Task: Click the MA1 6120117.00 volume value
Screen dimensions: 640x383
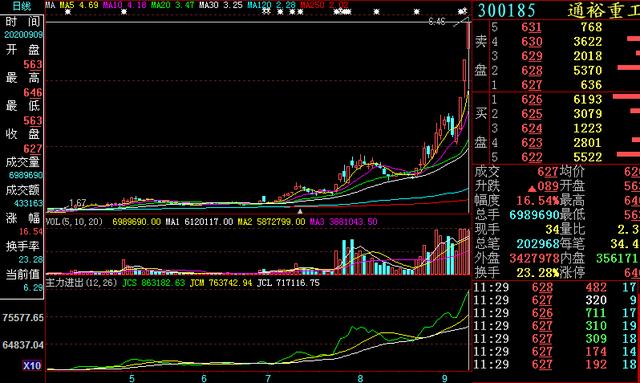Action: (x=199, y=222)
